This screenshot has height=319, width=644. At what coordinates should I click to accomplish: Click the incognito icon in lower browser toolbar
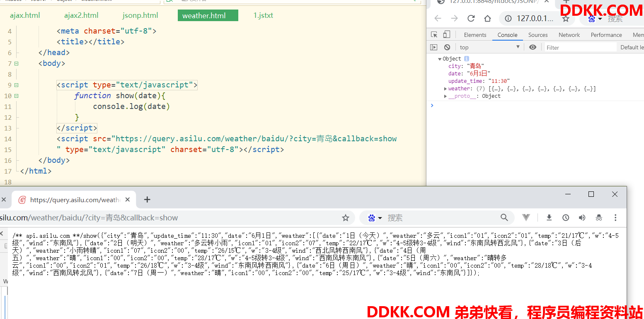(x=599, y=217)
